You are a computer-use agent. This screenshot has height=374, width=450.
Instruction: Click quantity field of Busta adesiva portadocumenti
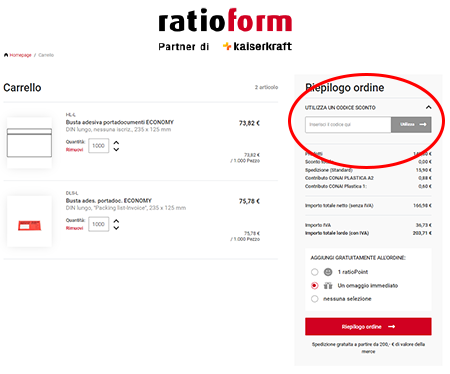coord(98,146)
